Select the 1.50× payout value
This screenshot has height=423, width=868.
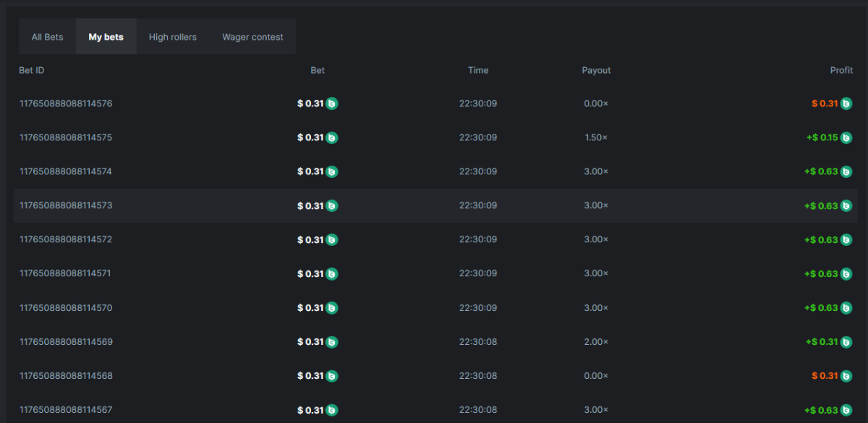596,137
